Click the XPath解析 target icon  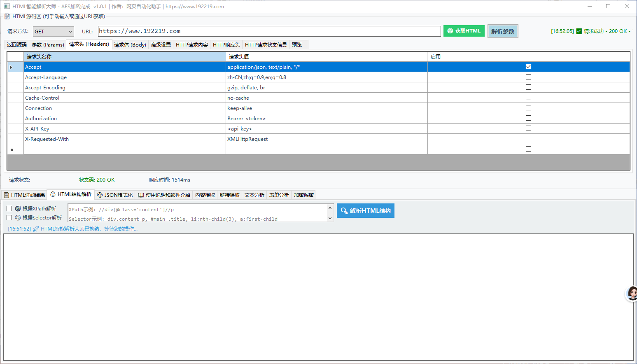18,209
